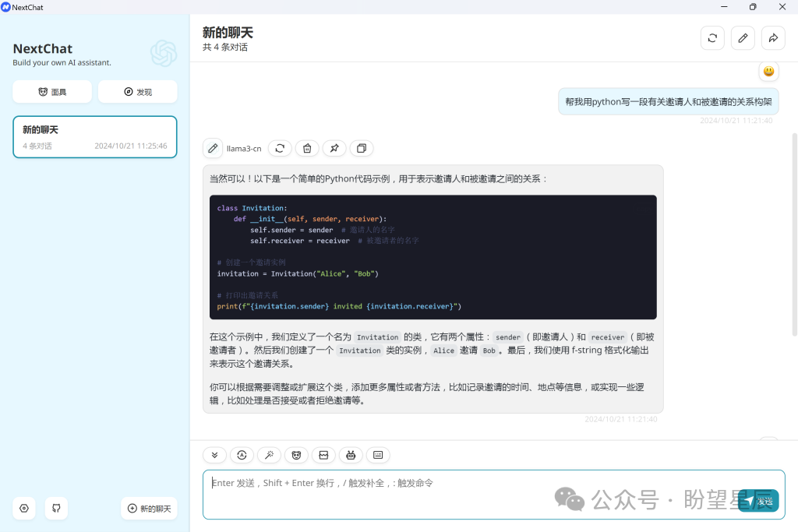The height and width of the screenshot is (532, 798).
Task: Click timestamp 2024/10/21 11:25:46 in sidebar
Action: 131,146
